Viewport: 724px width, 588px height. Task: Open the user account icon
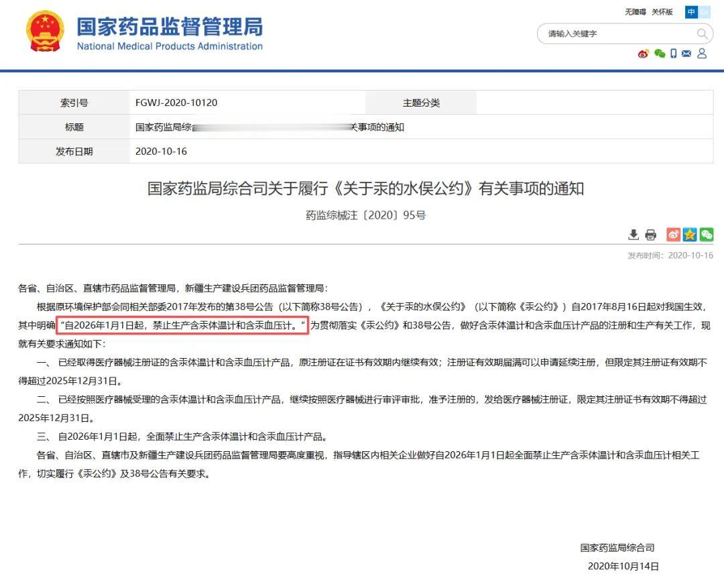702,54
